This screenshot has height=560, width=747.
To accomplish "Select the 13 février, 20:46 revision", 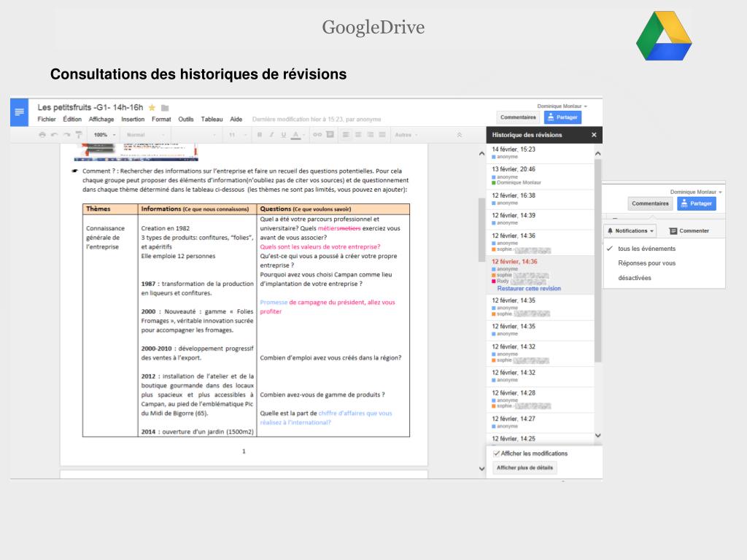I will (x=541, y=176).
